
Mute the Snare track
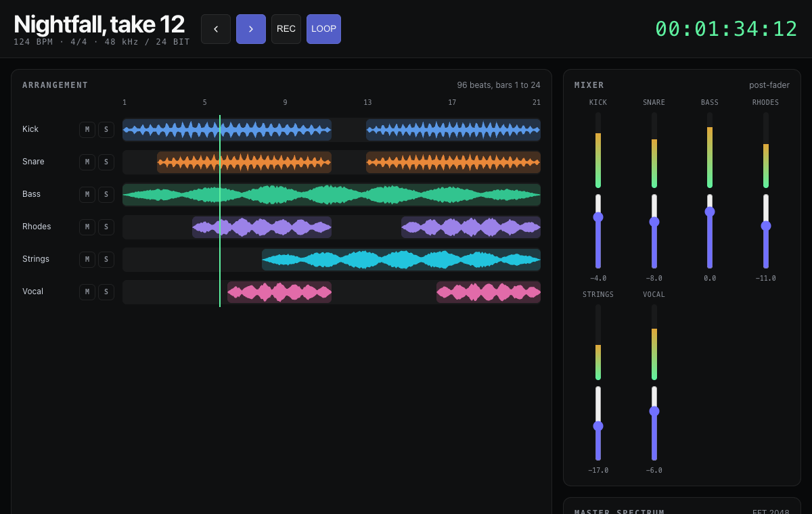[x=87, y=162]
